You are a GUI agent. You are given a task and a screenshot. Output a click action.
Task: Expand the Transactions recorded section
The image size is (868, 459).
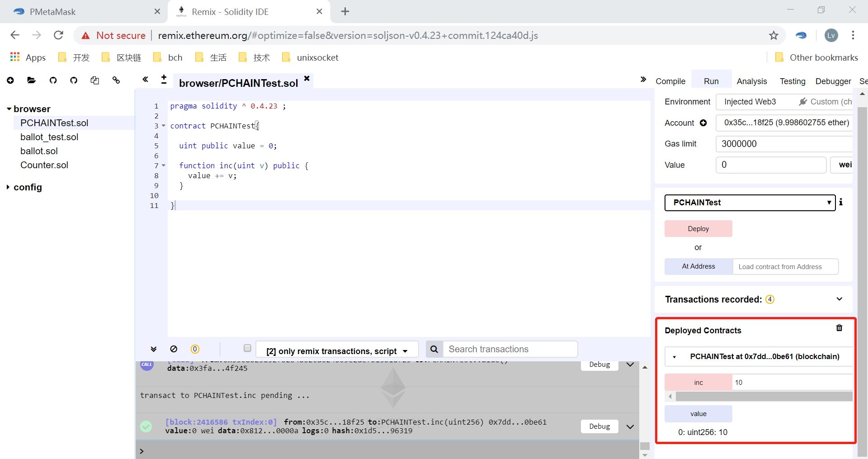point(839,299)
